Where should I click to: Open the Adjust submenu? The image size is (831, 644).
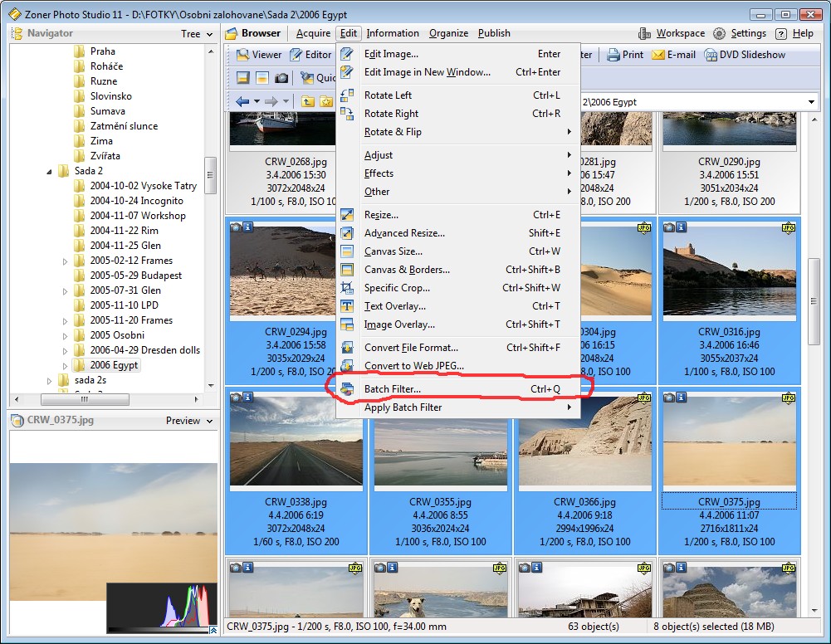458,155
